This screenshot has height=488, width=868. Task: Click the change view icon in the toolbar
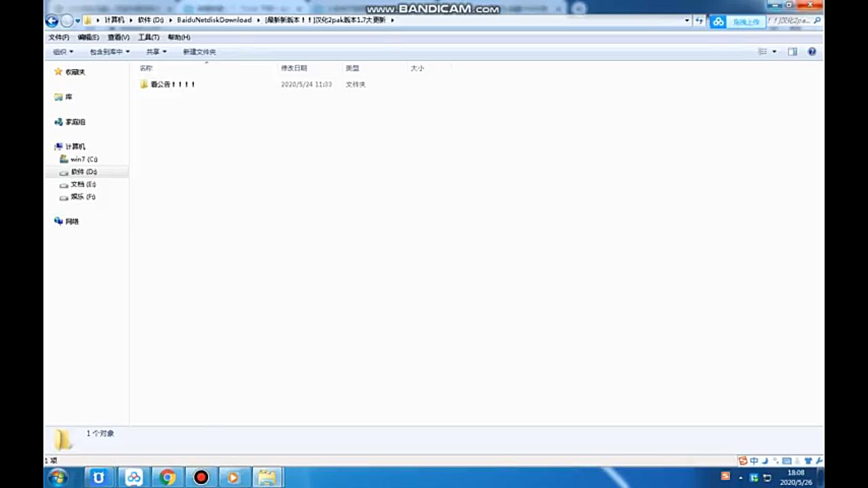coord(762,52)
